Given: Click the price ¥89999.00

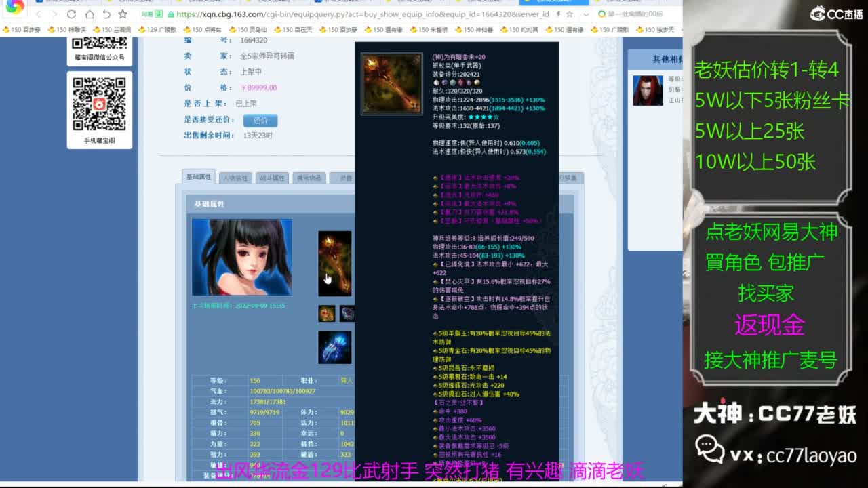Looking at the screenshot, I should point(258,87).
